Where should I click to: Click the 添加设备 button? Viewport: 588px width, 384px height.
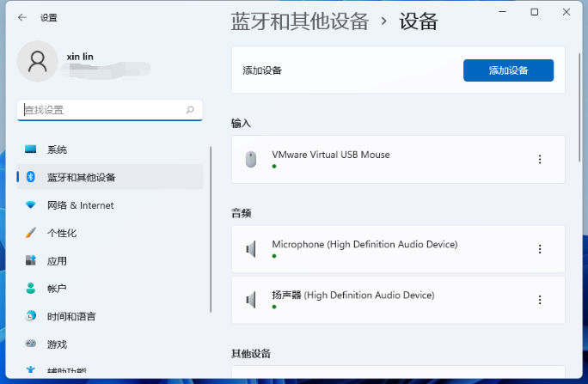click(508, 70)
